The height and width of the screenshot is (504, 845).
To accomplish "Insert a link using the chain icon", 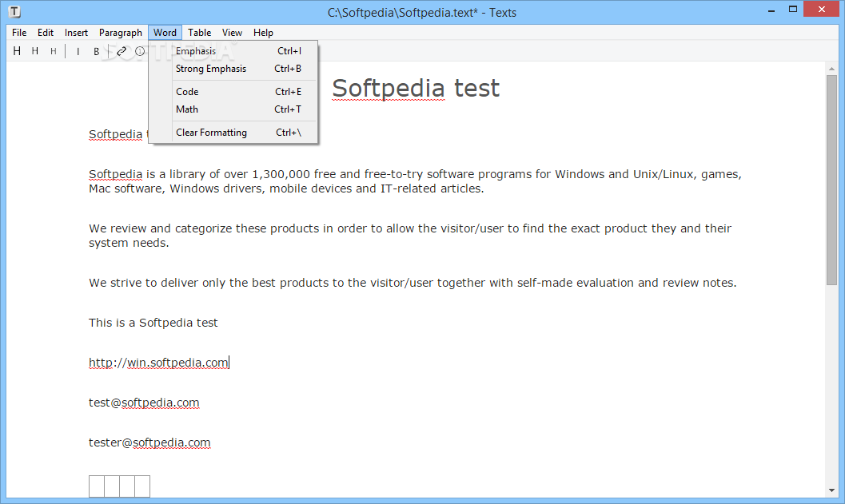I will (x=122, y=51).
